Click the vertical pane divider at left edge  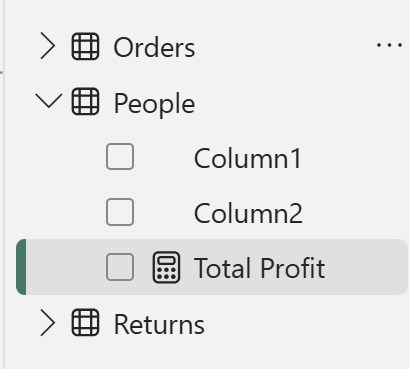pos(4,184)
